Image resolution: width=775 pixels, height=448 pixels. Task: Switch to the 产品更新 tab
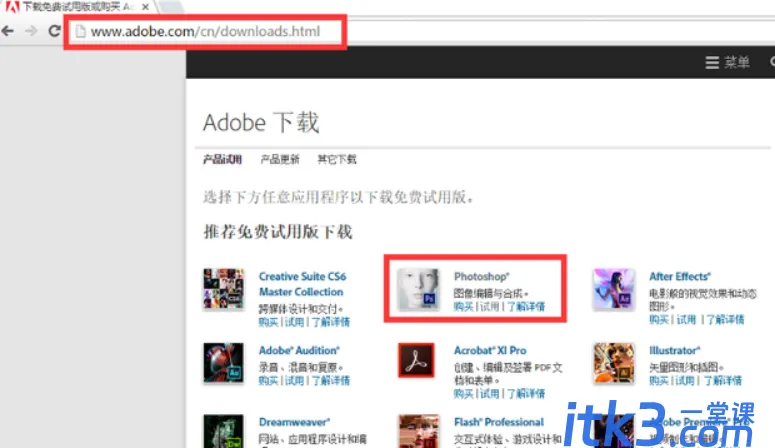pyautogui.click(x=280, y=159)
